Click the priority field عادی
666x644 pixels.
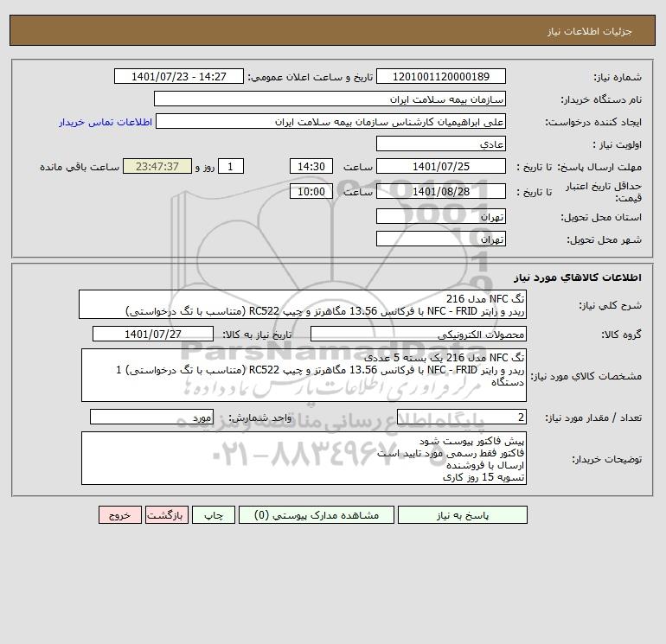(x=441, y=143)
